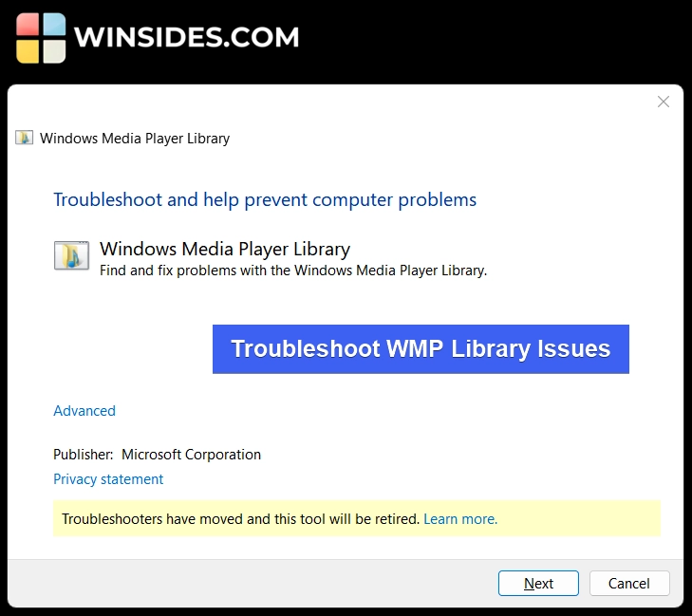Click the small Media Player icon in title bar
Viewport: 692px width, 616px height.
(x=25, y=138)
